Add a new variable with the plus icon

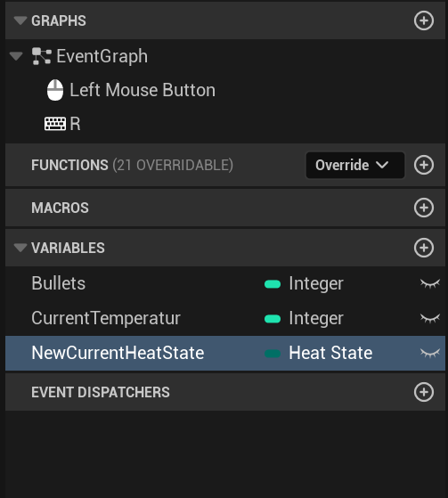click(x=424, y=248)
